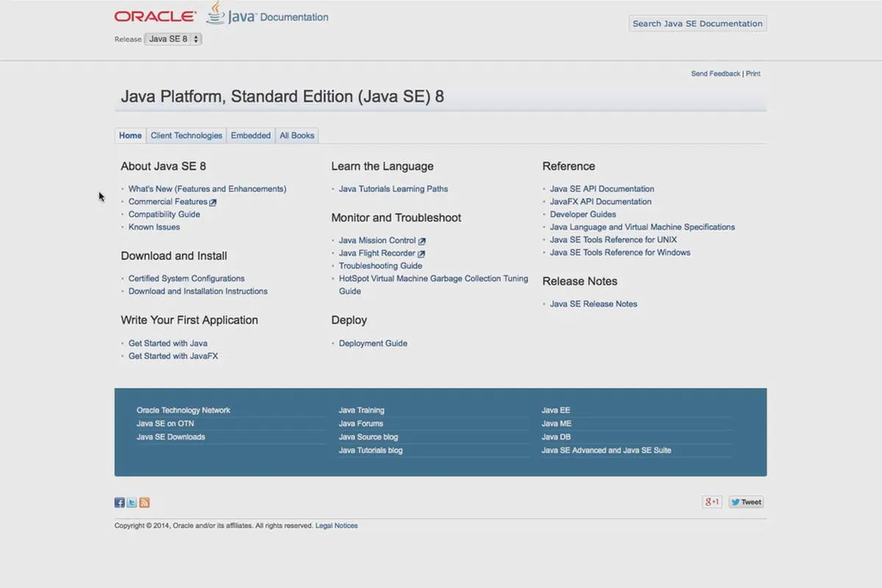Click external-link icon beside Java Mission Control
The width and height of the screenshot is (882, 588).
click(422, 241)
